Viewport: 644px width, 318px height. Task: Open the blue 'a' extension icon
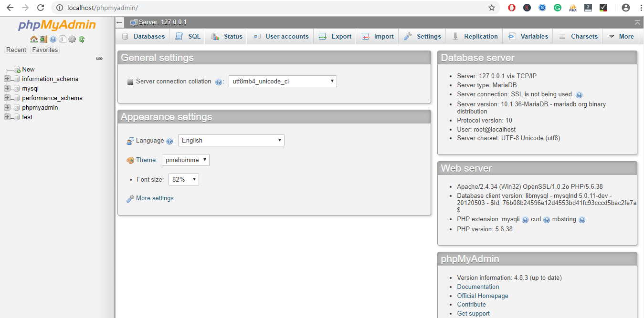(x=542, y=8)
